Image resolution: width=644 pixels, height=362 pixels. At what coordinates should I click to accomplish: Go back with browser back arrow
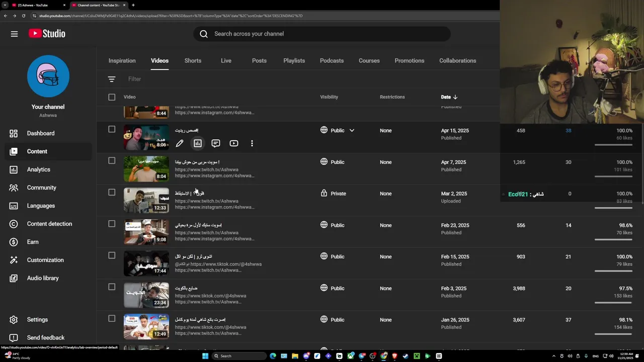click(5, 16)
